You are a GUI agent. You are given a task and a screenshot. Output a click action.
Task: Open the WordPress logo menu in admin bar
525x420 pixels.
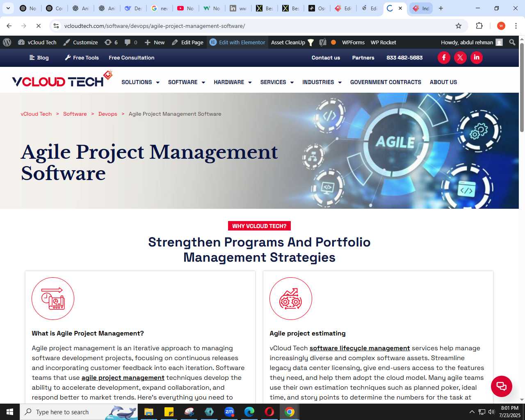7,42
